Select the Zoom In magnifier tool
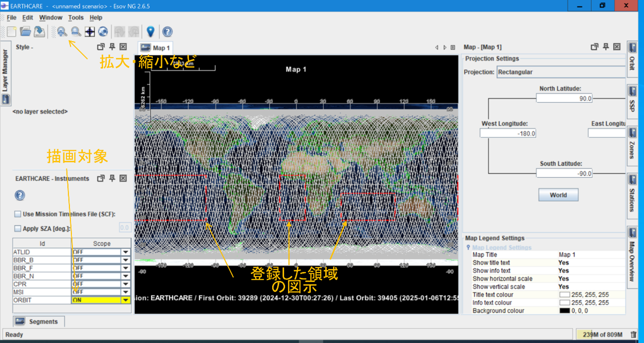This screenshot has height=343, width=644. (62, 32)
